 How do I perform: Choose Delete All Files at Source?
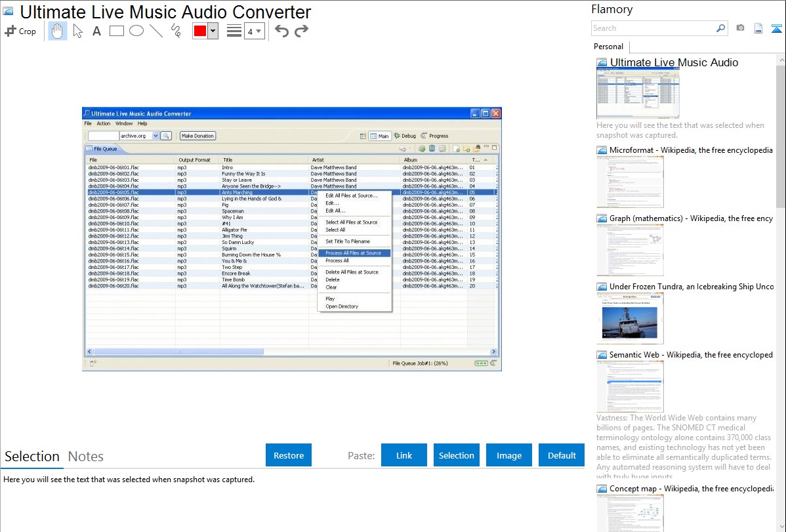pyautogui.click(x=352, y=272)
